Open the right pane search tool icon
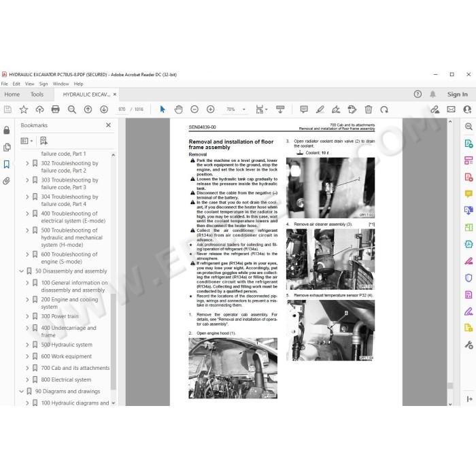This screenshot has width=476, height=476. pos(469,126)
